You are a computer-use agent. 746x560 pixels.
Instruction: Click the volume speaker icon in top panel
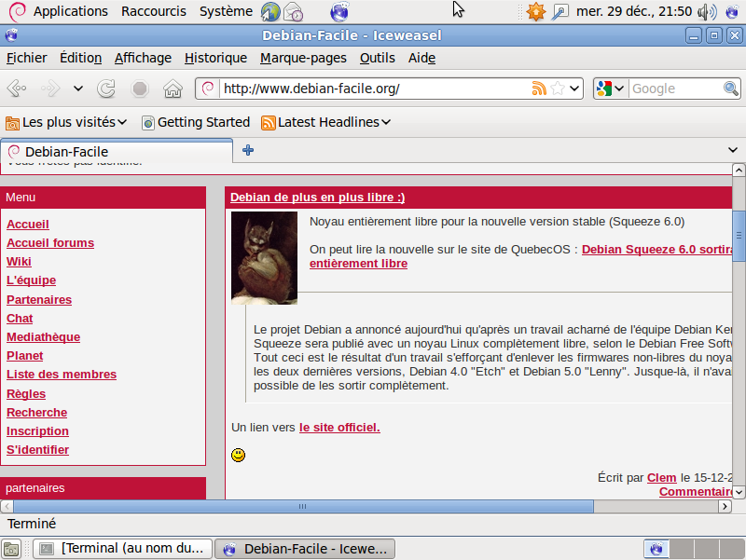point(706,12)
